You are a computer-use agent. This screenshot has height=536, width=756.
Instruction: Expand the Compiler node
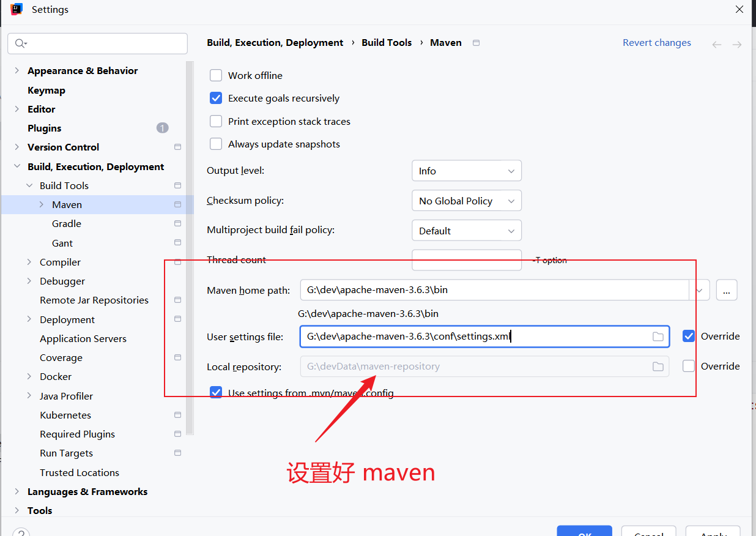(29, 262)
